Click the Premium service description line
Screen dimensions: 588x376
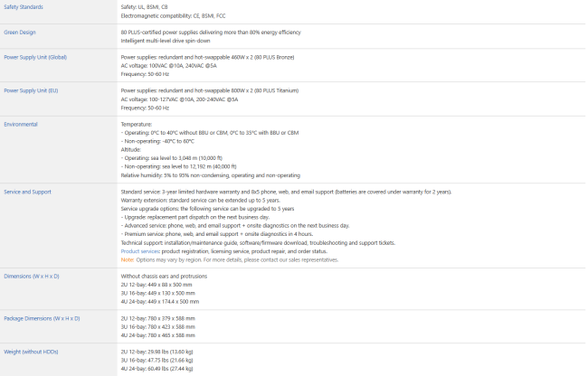point(217,234)
